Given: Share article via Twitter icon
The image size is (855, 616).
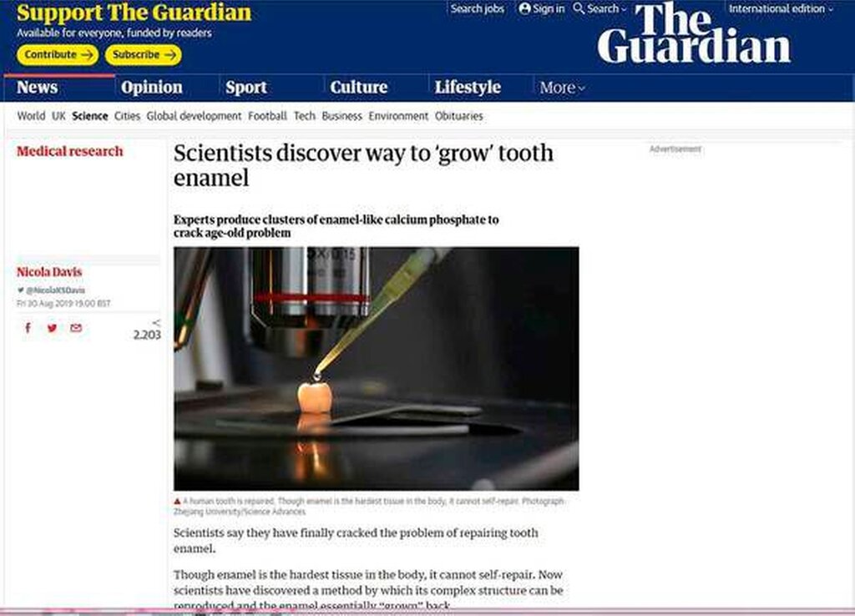Looking at the screenshot, I should point(52,328).
